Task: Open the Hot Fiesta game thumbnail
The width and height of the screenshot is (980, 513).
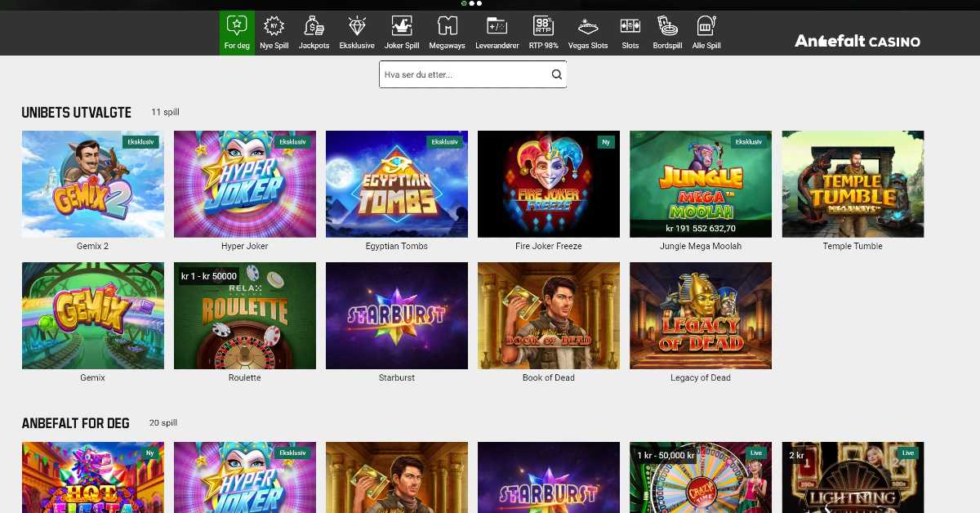Action: 93,478
